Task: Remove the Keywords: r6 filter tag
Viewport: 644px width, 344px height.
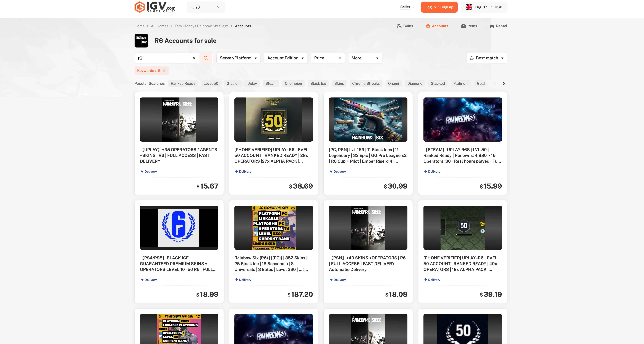Action: [x=164, y=70]
